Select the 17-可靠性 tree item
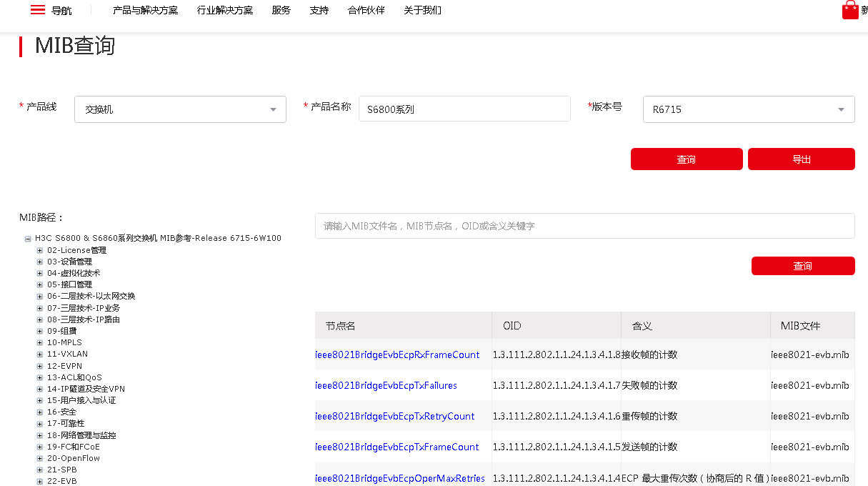The height and width of the screenshot is (486, 868). pos(66,423)
